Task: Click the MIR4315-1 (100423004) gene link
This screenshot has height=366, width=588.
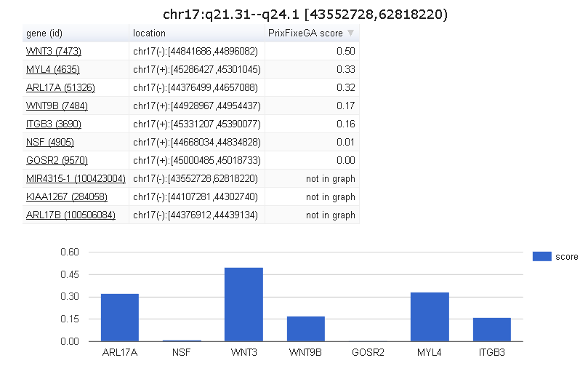Action: 76,179
